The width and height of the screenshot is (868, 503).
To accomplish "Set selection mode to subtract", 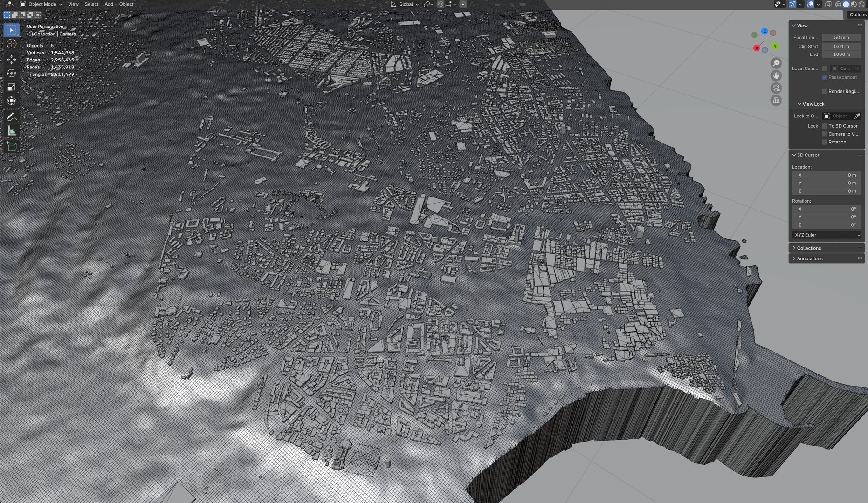I will coord(23,15).
